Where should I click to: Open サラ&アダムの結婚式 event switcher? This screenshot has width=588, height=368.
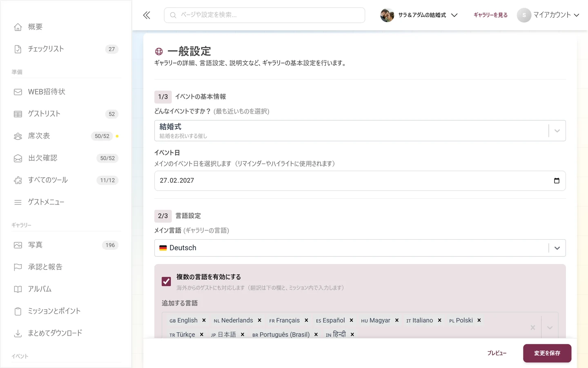tap(419, 15)
